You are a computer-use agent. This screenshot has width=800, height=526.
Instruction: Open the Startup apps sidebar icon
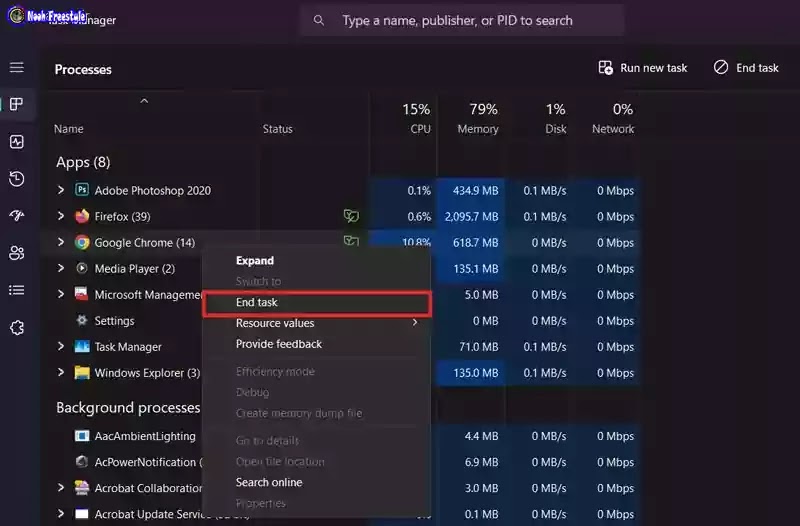tap(16, 216)
